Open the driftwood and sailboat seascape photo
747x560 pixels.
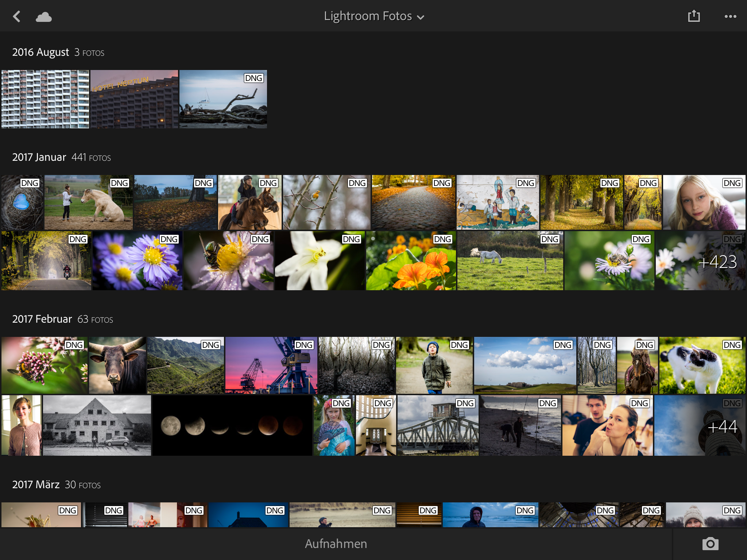pos(223,99)
